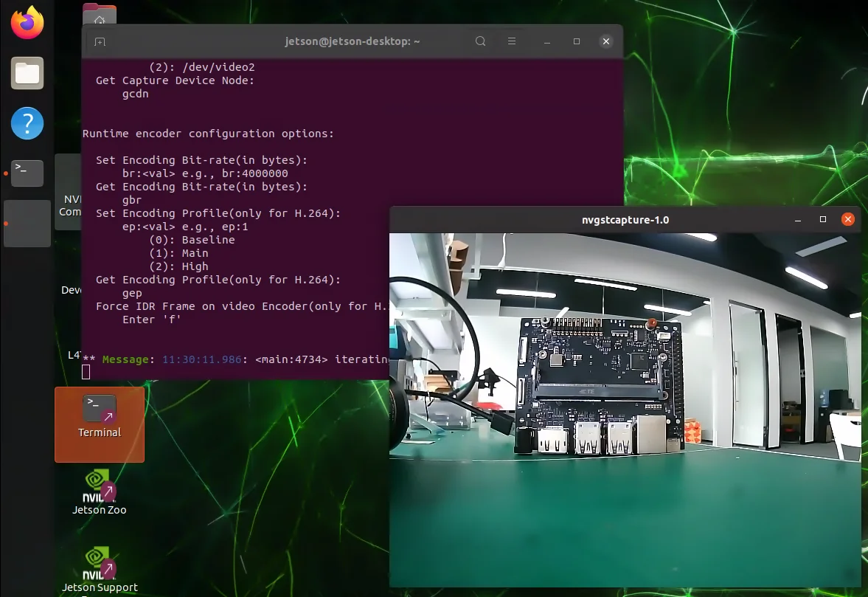Maximize the nvgstcapture-1.0 window

click(822, 219)
